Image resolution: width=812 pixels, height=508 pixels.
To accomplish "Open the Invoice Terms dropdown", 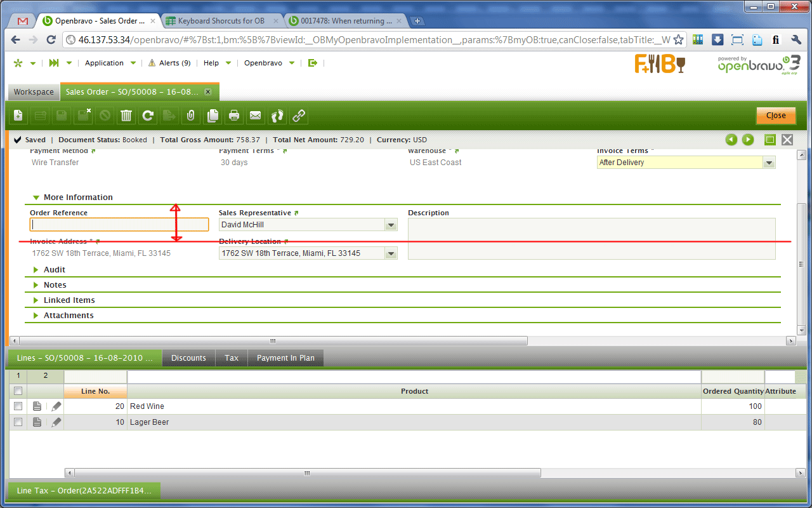I will pyautogui.click(x=769, y=163).
